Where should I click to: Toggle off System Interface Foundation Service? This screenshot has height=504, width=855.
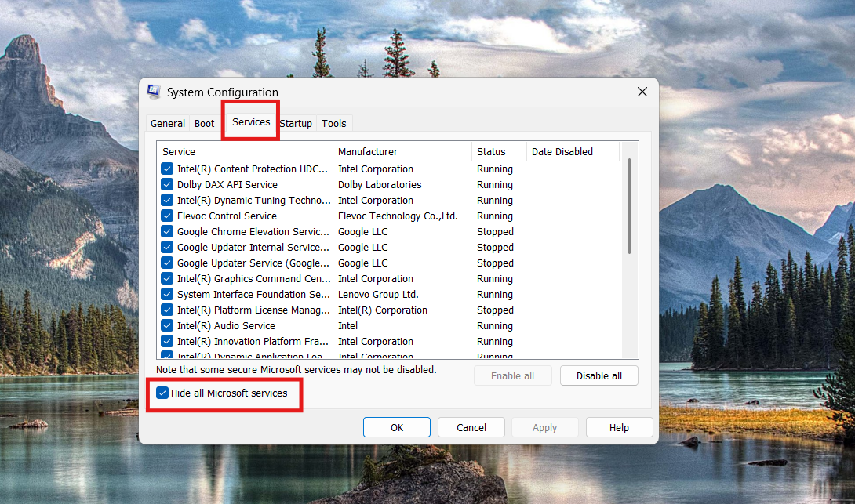coord(166,294)
